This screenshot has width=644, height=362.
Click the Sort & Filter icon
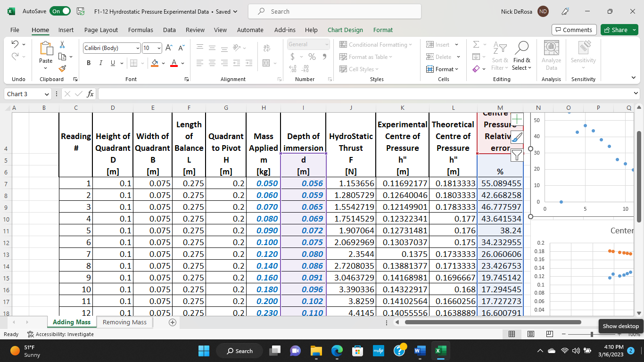tap(500, 56)
